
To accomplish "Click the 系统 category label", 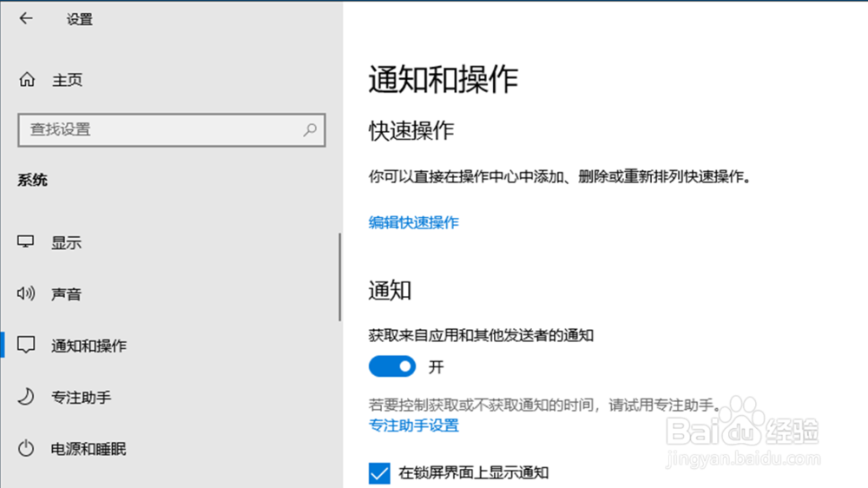I will point(32,180).
